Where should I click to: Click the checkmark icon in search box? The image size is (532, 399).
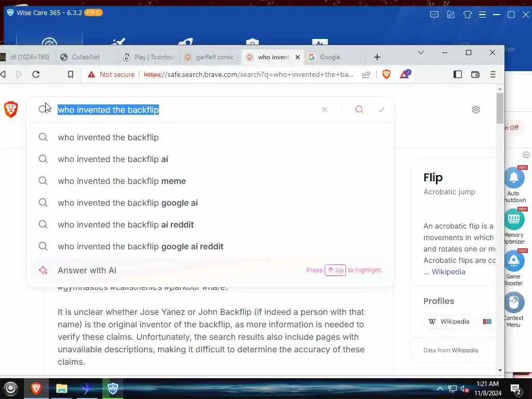[x=381, y=110]
